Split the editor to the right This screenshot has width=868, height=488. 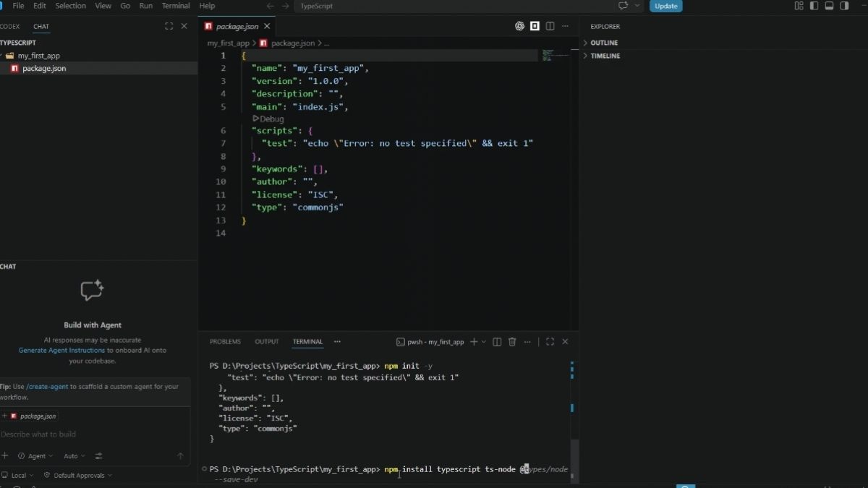point(550,26)
